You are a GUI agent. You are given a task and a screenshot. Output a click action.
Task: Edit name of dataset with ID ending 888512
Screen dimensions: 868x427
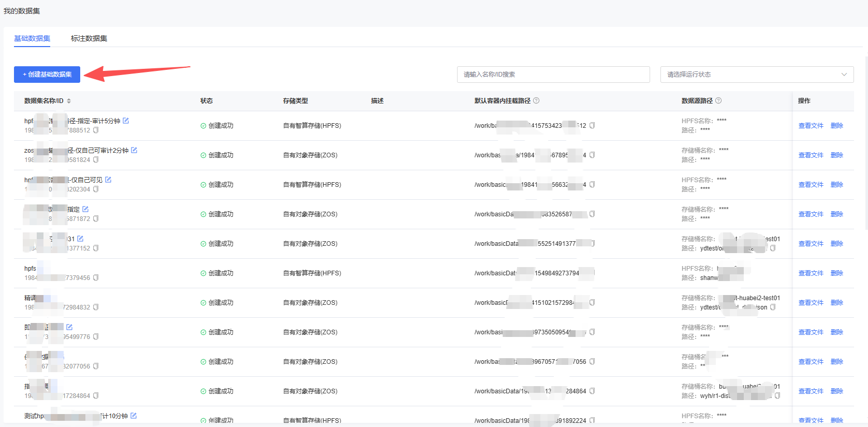pyautogui.click(x=126, y=121)
